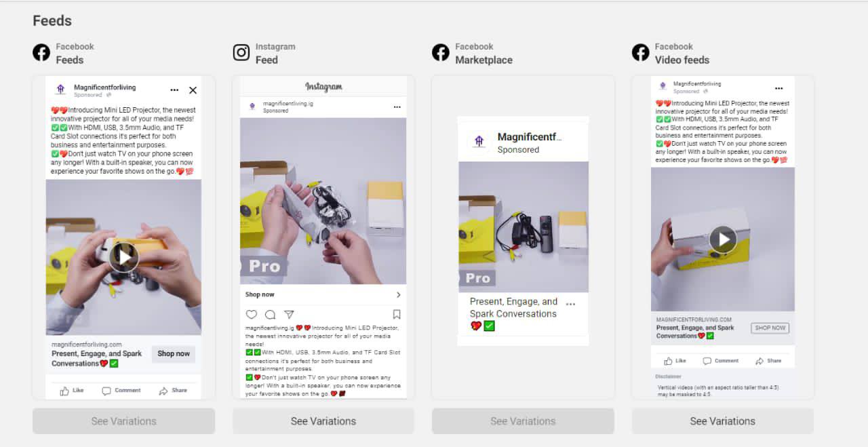Tap the heart icon in Instagram preview
Screen dimensions: 868x447
click(252, 314)
